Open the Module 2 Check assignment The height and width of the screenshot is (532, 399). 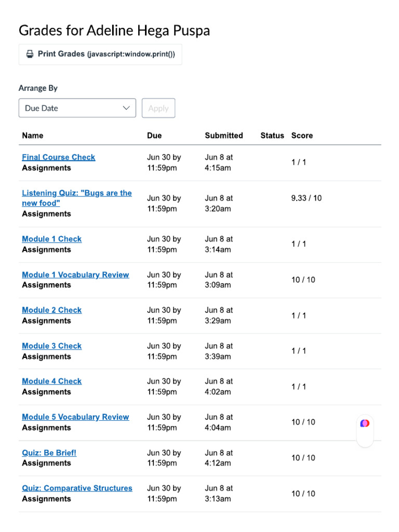click(51, 310)
